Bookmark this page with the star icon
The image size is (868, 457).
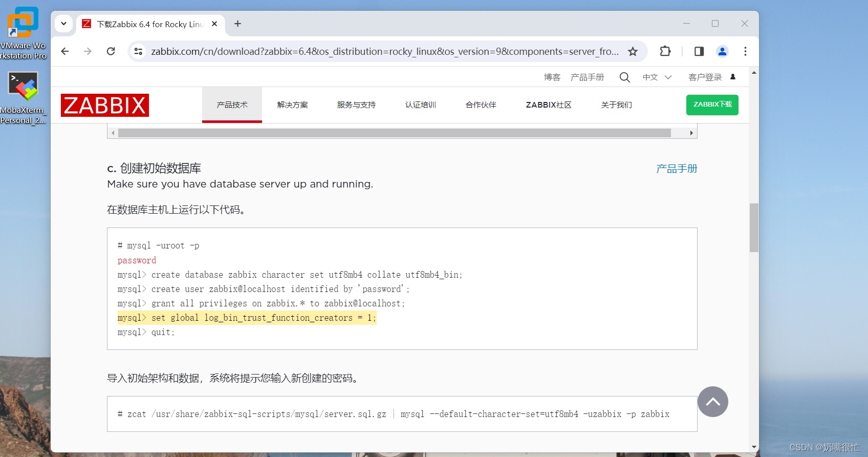coord(633,51)
